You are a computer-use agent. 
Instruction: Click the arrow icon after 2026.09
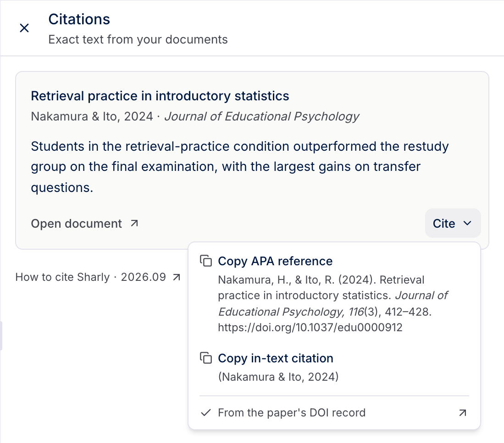click(177, 277)
